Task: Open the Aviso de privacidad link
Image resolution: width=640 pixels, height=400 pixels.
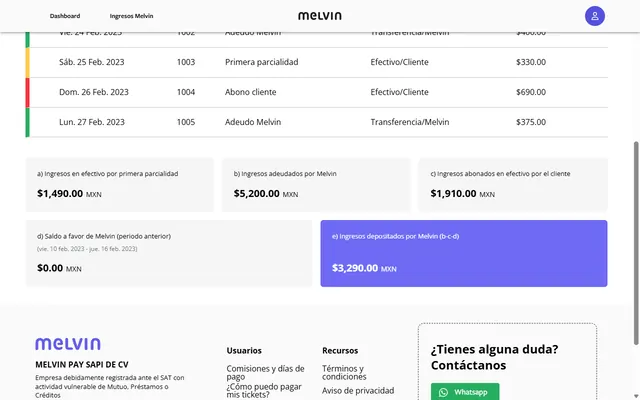Action: point(358,391)
